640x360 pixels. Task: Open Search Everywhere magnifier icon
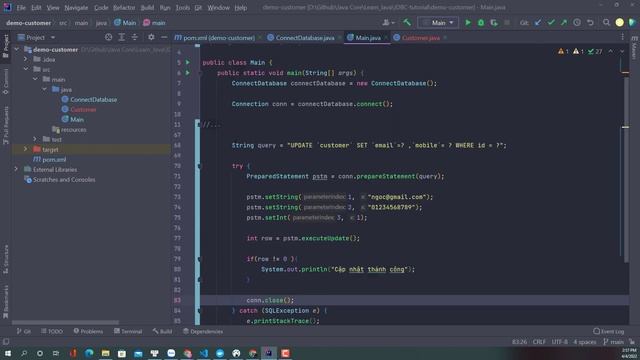coord(607,22)
